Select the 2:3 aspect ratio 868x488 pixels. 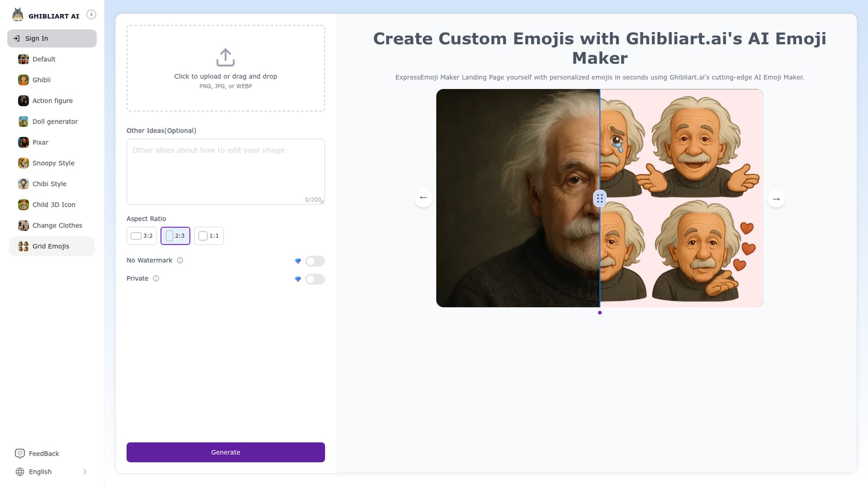point(175,236)
